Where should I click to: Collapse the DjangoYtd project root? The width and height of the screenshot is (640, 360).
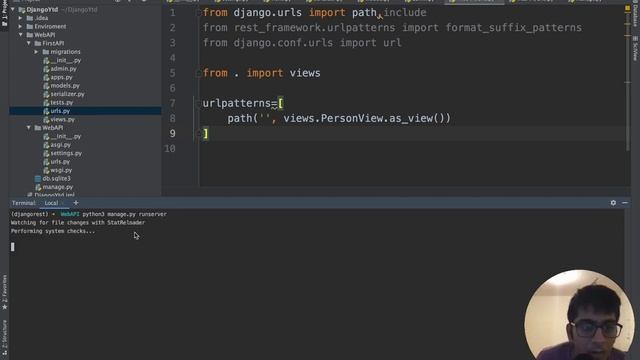[13, 9]
